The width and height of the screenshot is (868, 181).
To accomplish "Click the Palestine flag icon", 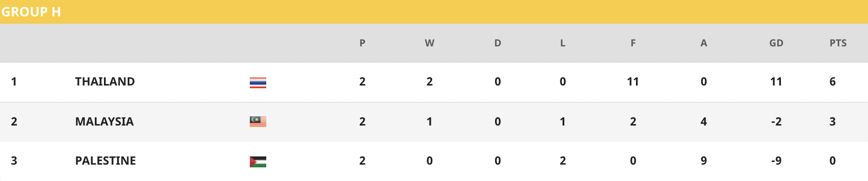I will 258,161.
